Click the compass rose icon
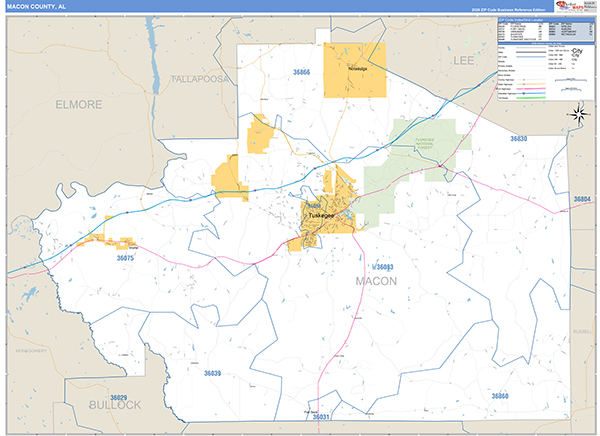Viewport: 600px width, 436px height. [577, 113]
